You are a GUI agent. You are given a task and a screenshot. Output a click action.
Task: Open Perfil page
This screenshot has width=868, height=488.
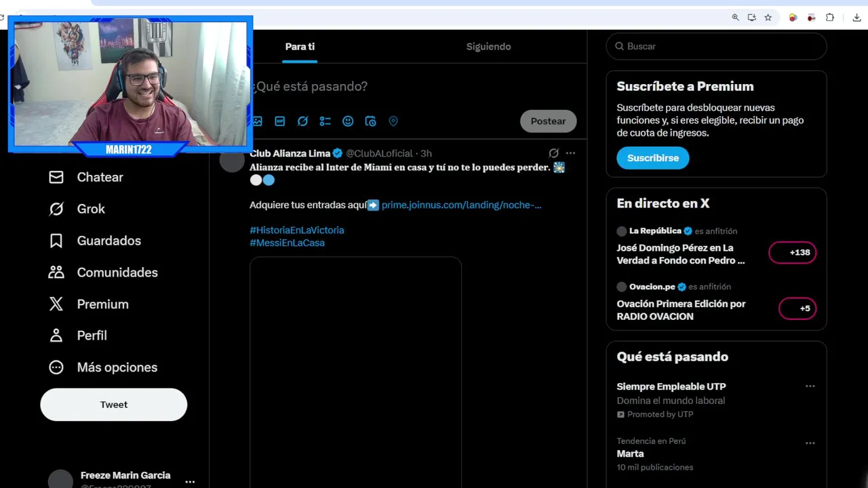78,335
